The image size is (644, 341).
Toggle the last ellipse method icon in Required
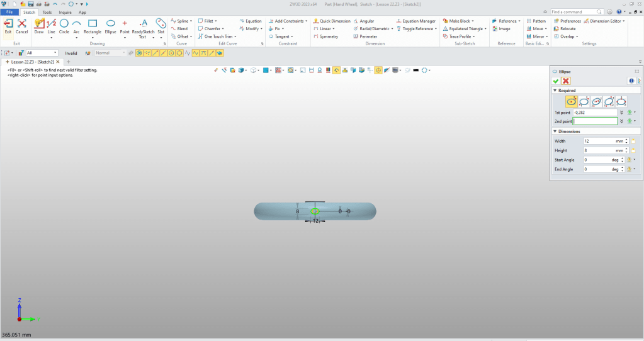621,101
